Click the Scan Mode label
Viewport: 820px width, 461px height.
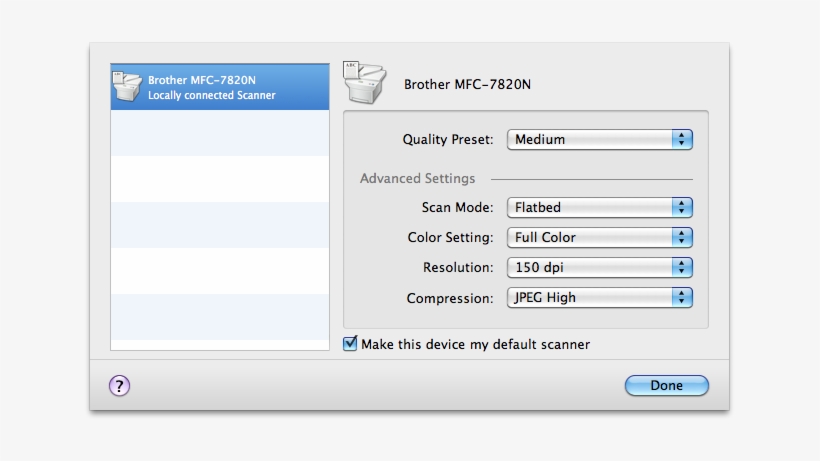point(458,208)
